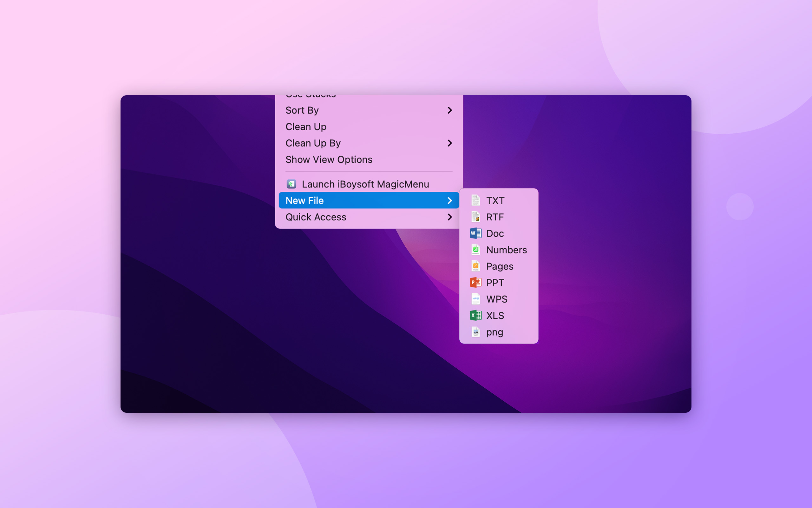812x508 pixels.
Task: Select the Clean Up menu entry
Action: pos(369,127)
